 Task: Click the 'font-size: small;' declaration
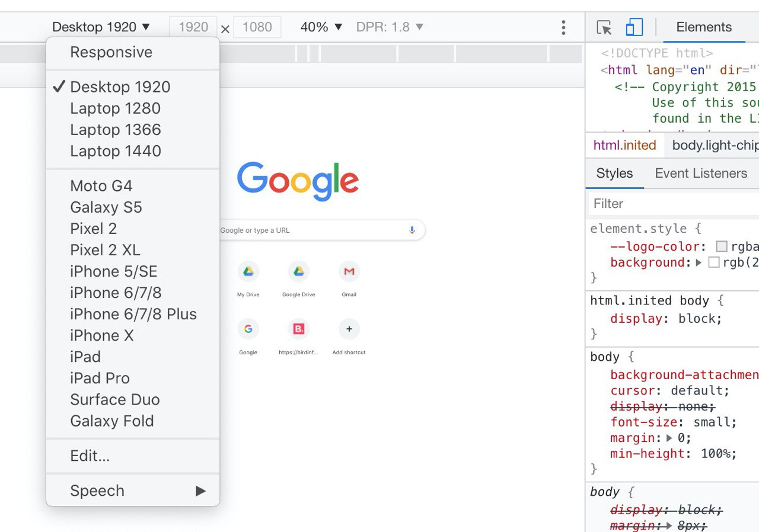674,422
